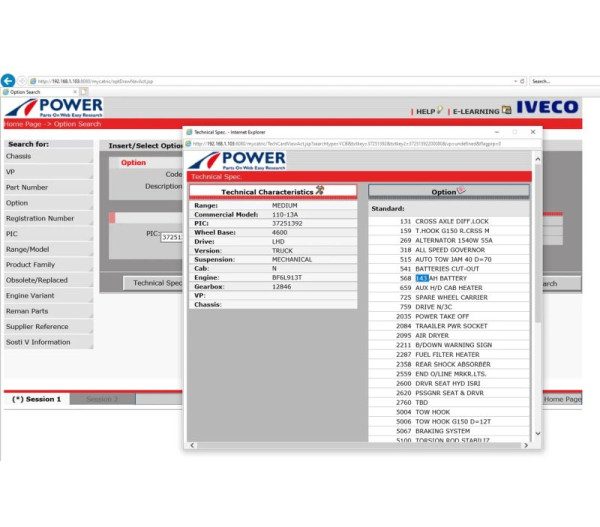Choose Part Number search option

[x=27, y=187]
